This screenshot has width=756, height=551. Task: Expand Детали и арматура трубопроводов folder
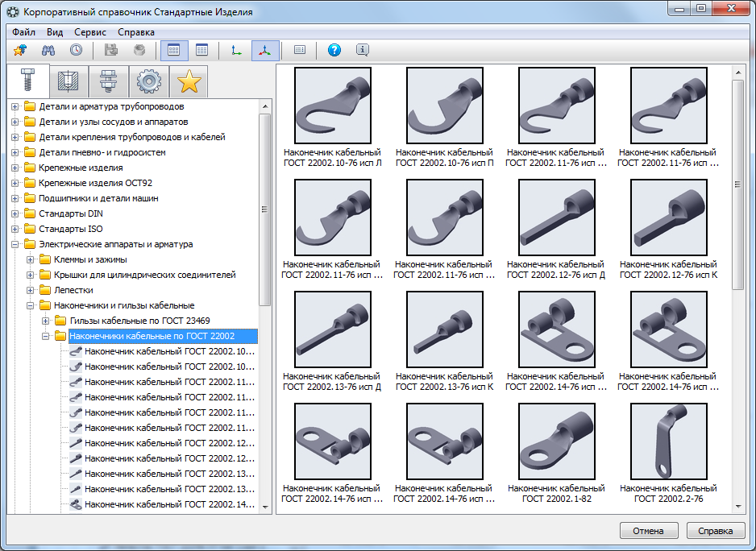click(x=15, y=106)
